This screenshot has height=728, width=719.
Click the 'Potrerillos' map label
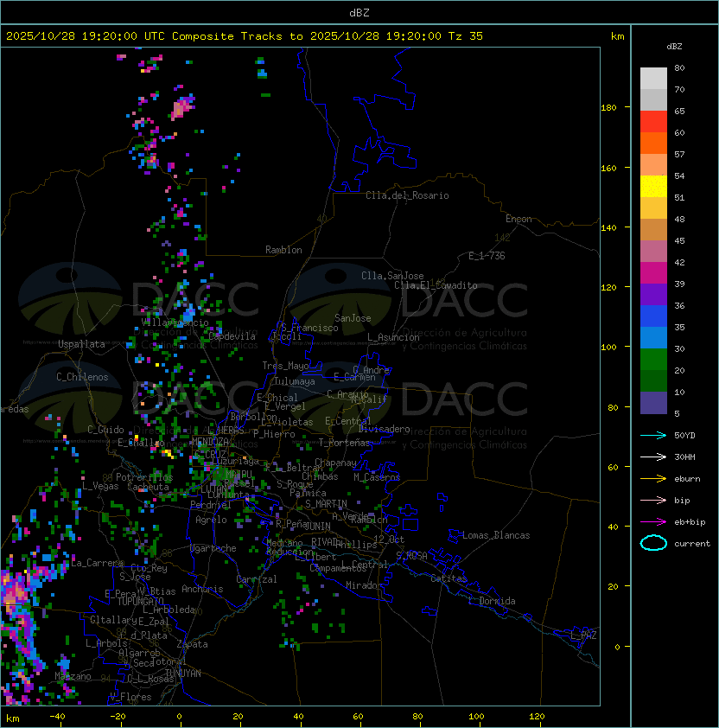[x=144, y=477]
